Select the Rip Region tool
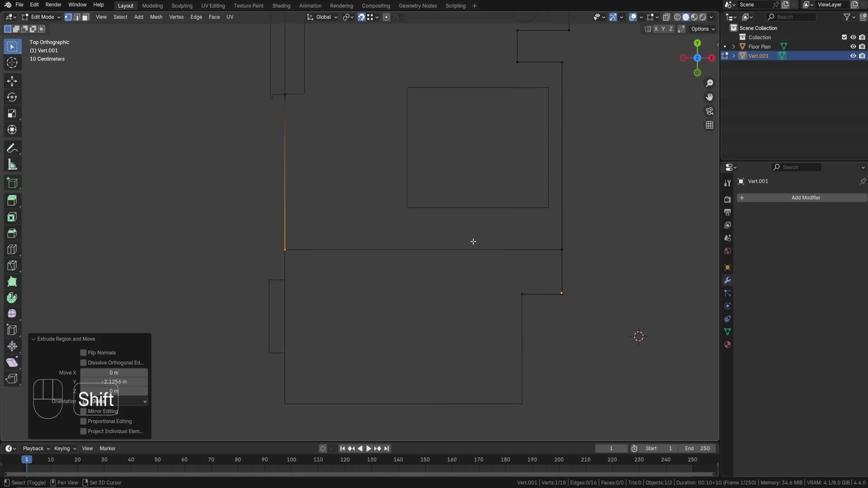Image resolution: width=868 pixels, height=488 pixels. tap(12, 379)
